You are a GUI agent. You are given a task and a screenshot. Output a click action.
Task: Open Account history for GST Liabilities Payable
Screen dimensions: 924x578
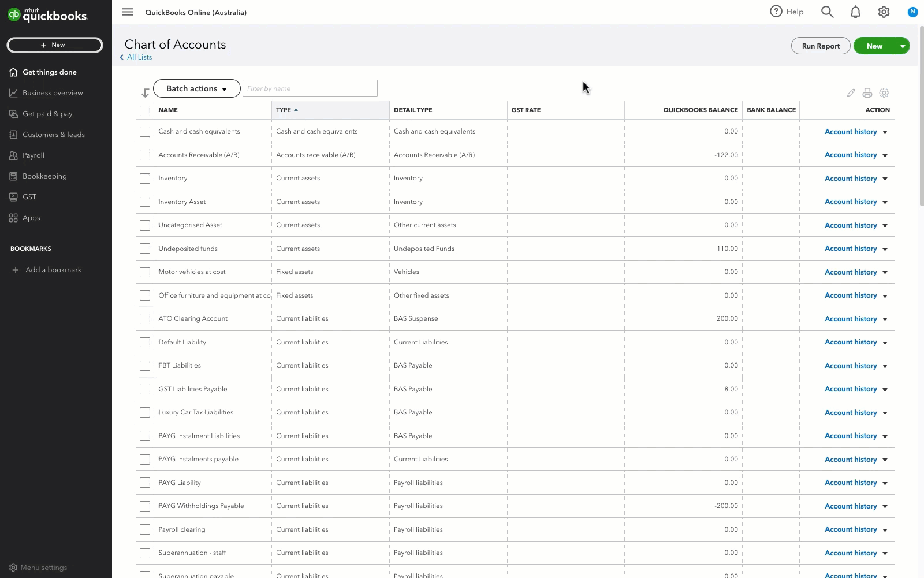tap(850, 389)
